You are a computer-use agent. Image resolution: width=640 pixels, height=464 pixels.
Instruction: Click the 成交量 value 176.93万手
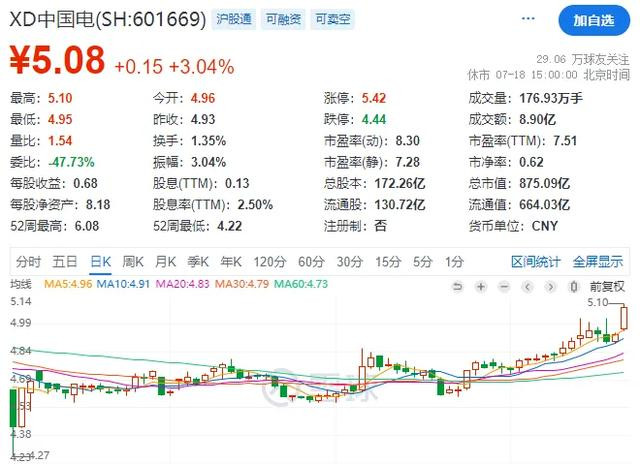551,98
